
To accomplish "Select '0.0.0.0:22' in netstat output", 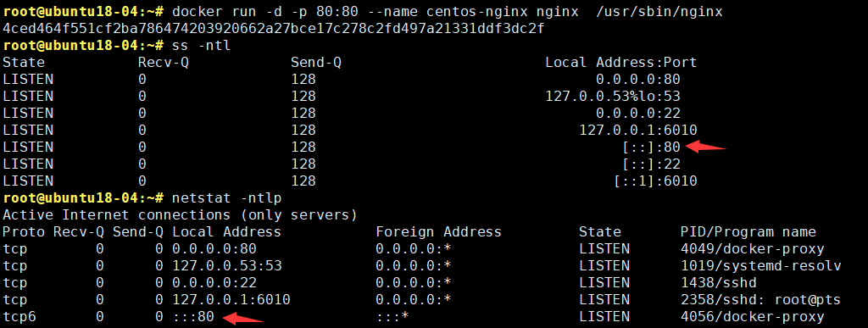I will tap(214, 282).
